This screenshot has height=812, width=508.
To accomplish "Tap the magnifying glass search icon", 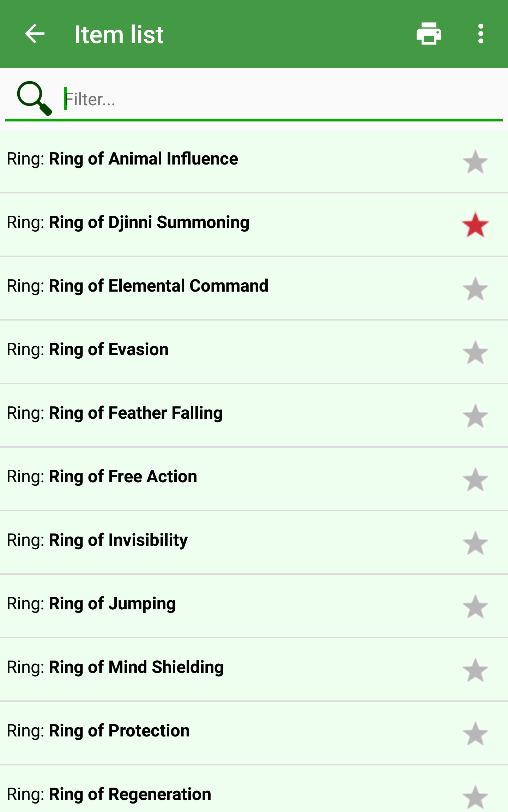I will (34, 98).
